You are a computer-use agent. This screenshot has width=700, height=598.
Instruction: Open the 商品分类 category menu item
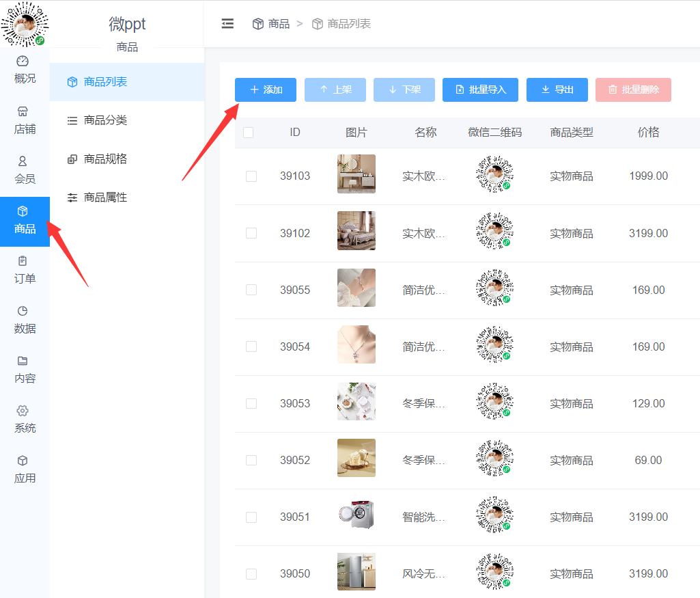tap(104, 120)
